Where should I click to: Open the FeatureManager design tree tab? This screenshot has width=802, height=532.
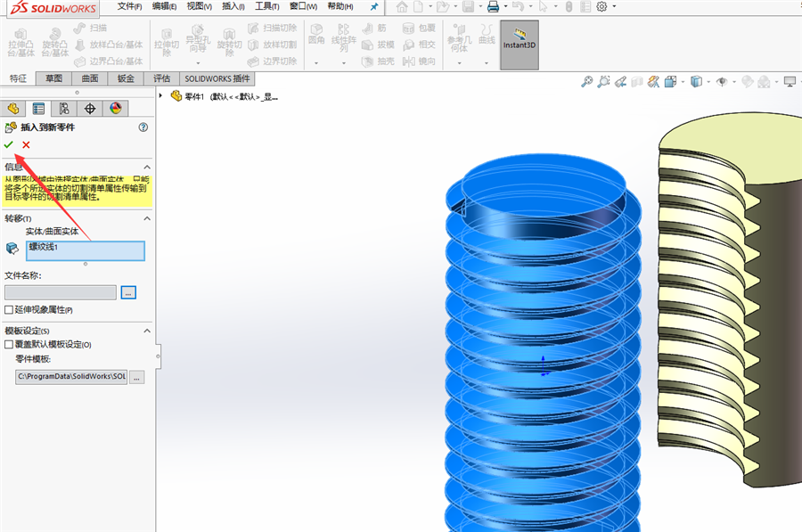pos(12,109)
